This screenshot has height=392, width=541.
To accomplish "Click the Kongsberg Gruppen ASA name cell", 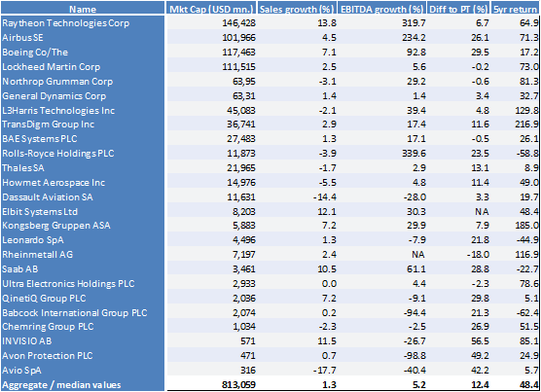I will 83,226.
